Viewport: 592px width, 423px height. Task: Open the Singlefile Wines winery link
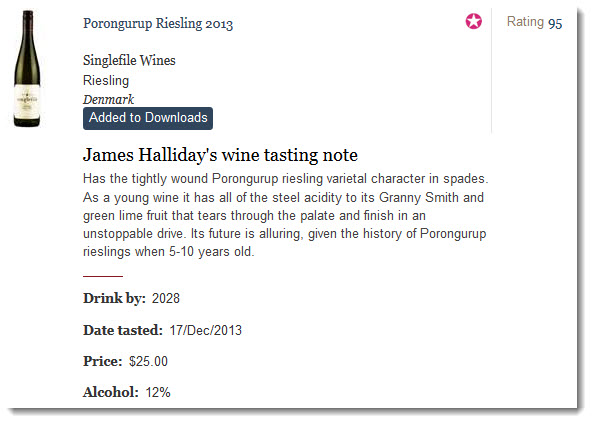click(x=129, y=60)
